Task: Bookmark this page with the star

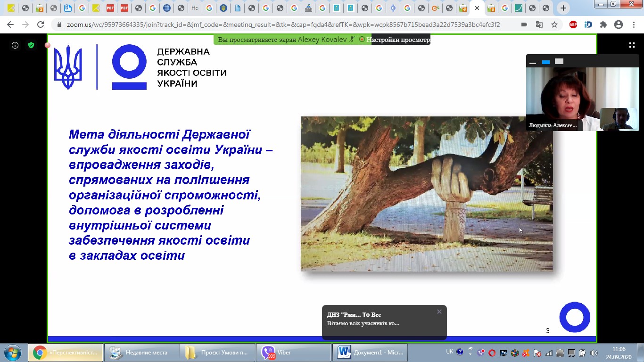Action: pos(554,25)
